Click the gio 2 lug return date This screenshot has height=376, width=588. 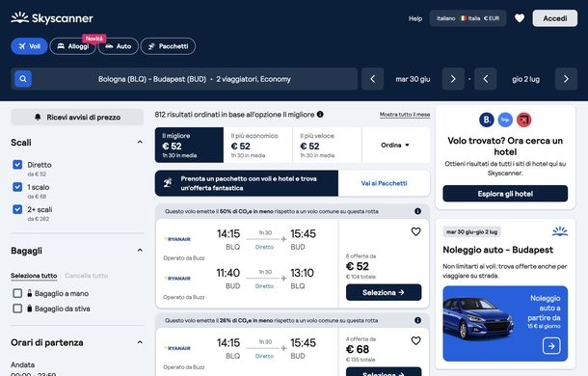click(x=525, y=79)
